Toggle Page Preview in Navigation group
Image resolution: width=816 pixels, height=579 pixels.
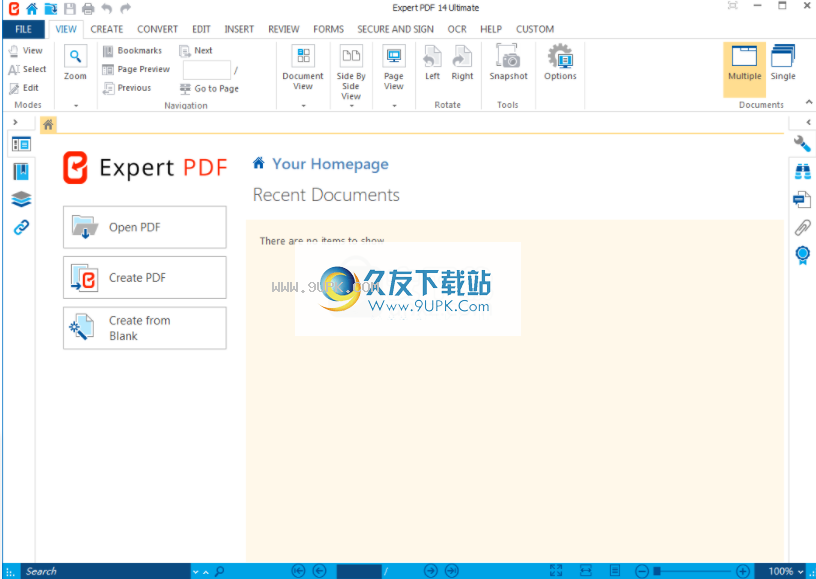click(x=136, y=69)
